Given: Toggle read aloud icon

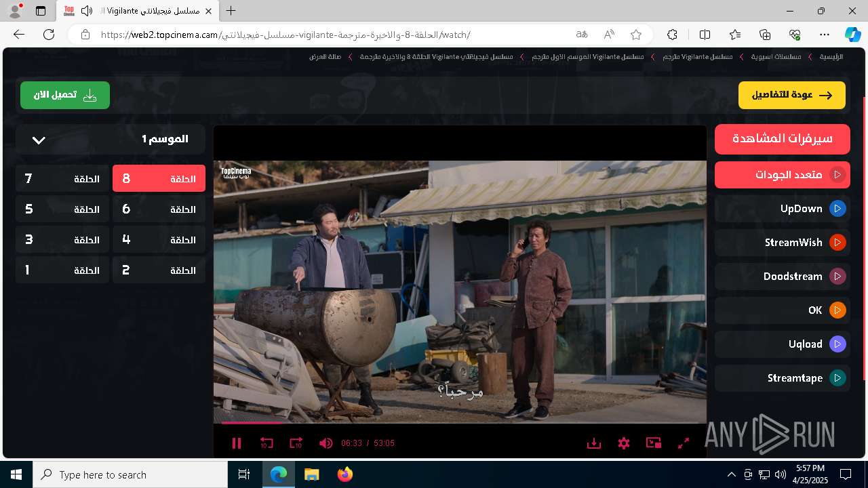Looking at the screenshot, I should (x=609, y=35).
